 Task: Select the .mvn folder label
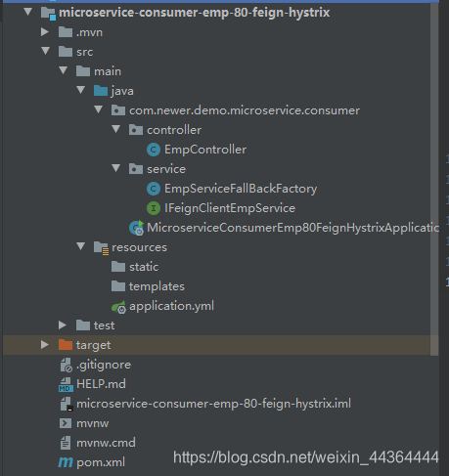point(89,32)
